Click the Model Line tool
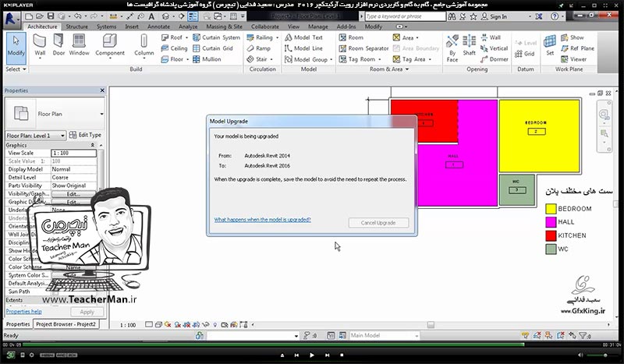 click(303, 48)
